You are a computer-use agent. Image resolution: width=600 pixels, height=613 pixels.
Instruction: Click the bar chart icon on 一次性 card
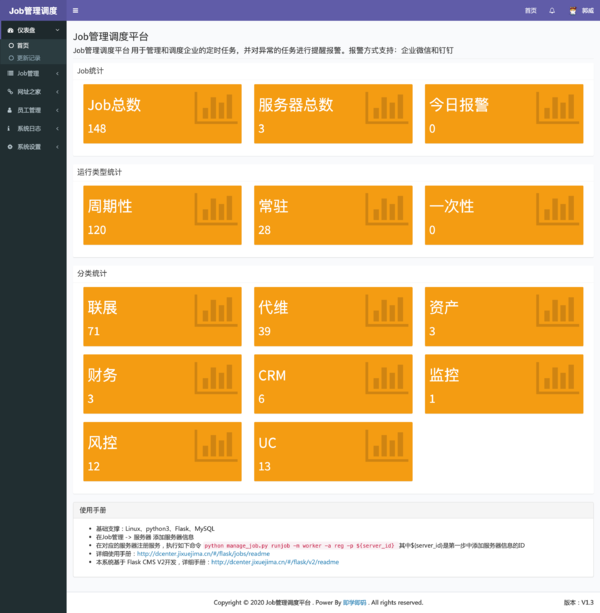(558, 209)
